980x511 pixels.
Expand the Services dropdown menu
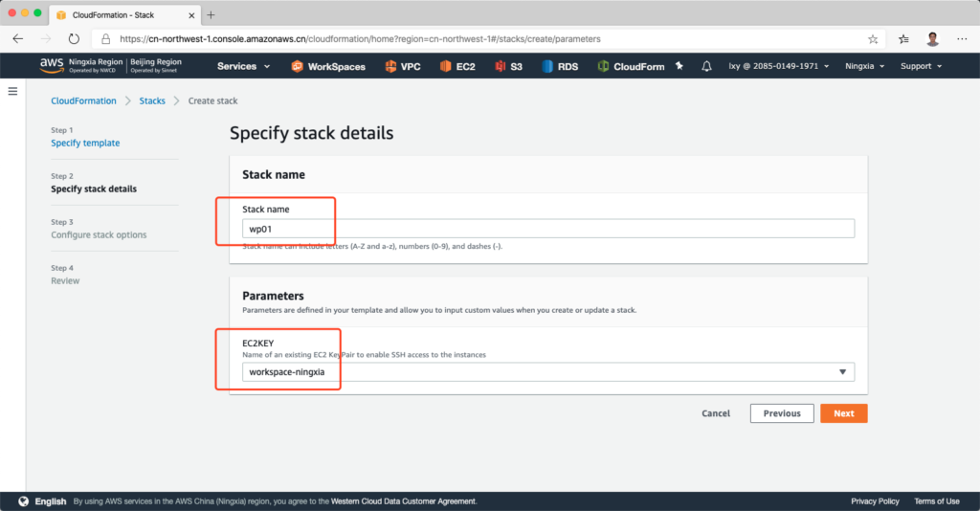pos(243,66)
